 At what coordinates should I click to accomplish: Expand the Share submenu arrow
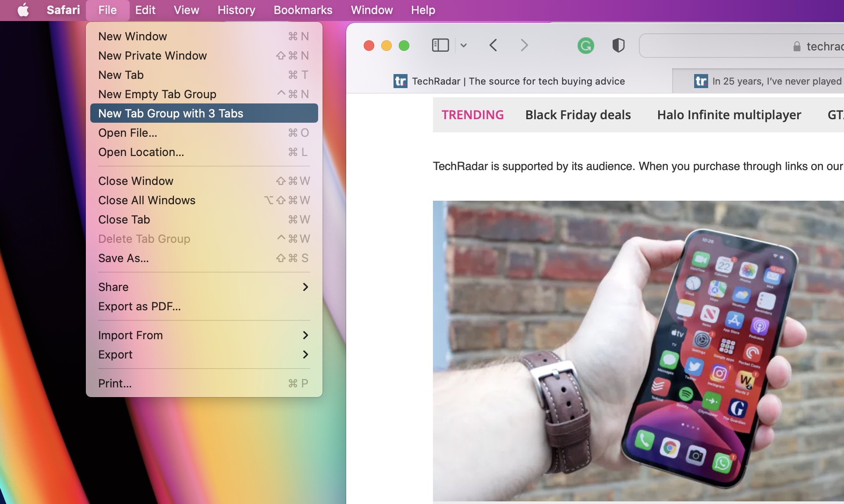[x=305, y=287]
